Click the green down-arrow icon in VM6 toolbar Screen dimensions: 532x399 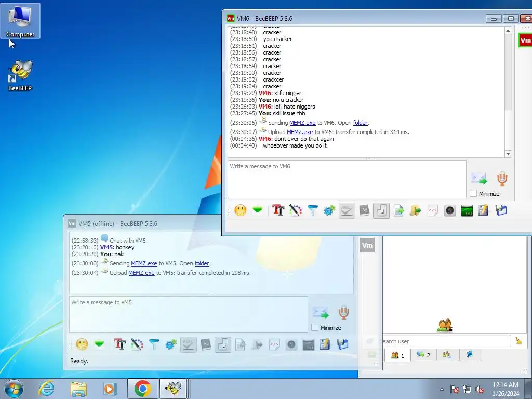point(258,210)
